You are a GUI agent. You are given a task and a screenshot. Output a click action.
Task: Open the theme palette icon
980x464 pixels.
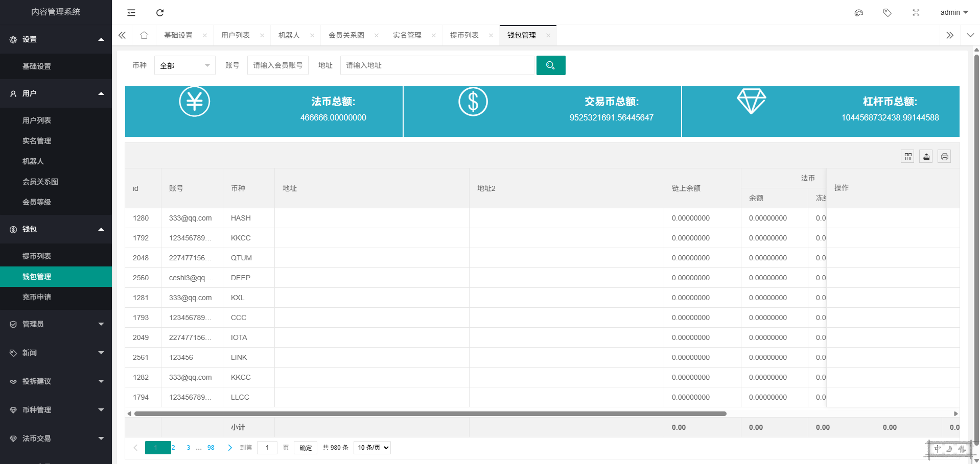coord(858,13)
